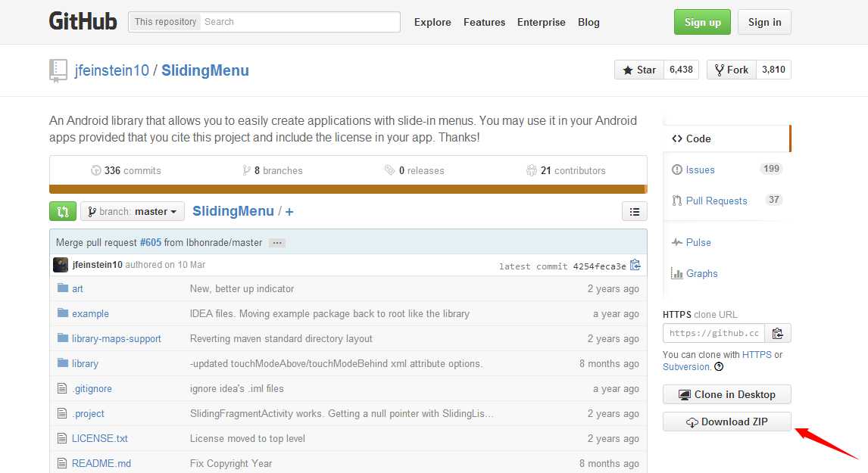Copy the HTTPS clone URL with clipboard icon
This screenshot has width=868, height=473.
778,333
